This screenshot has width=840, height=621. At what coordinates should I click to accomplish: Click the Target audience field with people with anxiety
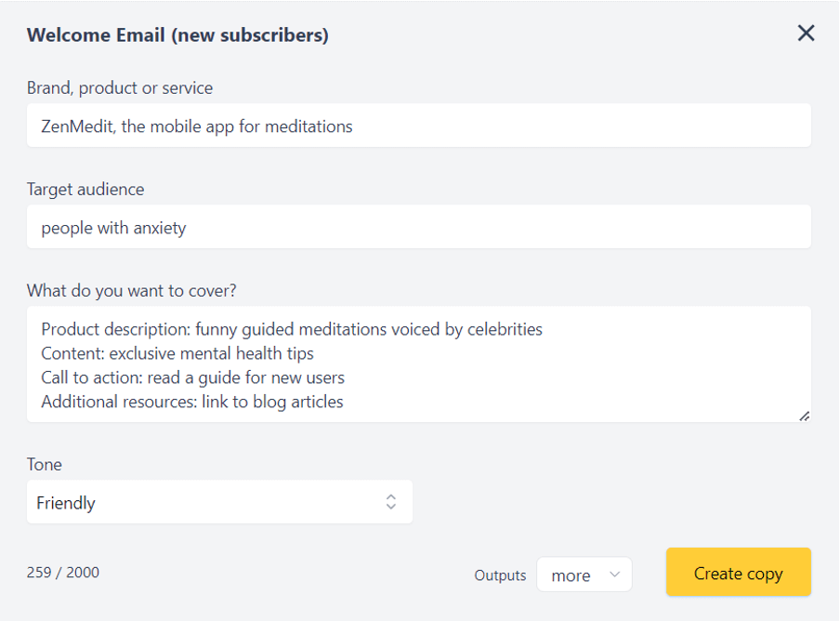[418, 226]
